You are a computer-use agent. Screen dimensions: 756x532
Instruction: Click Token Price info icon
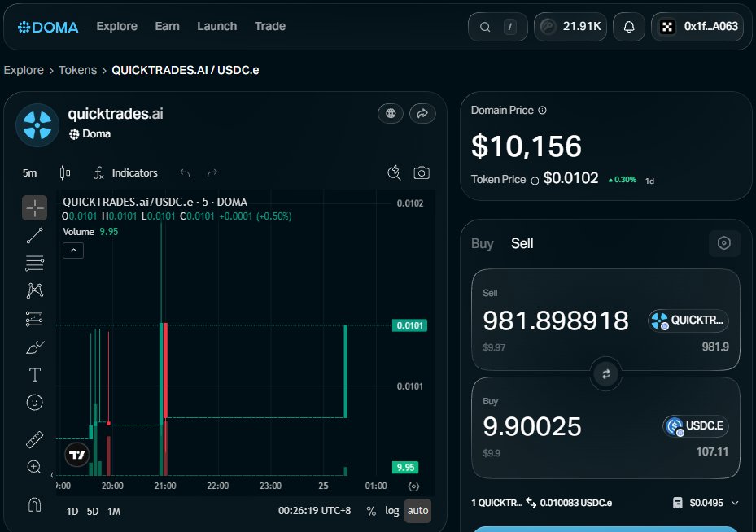(535, 181)
